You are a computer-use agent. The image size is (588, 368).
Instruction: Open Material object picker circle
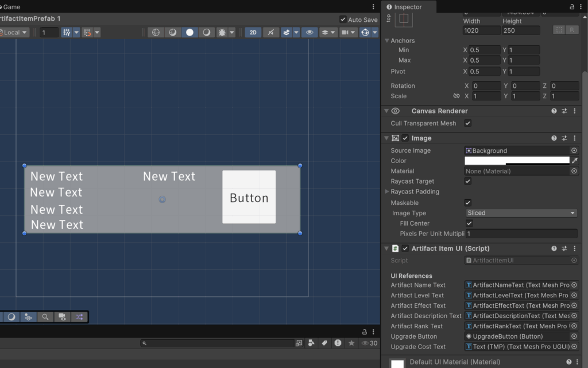[x=574, y=171]
